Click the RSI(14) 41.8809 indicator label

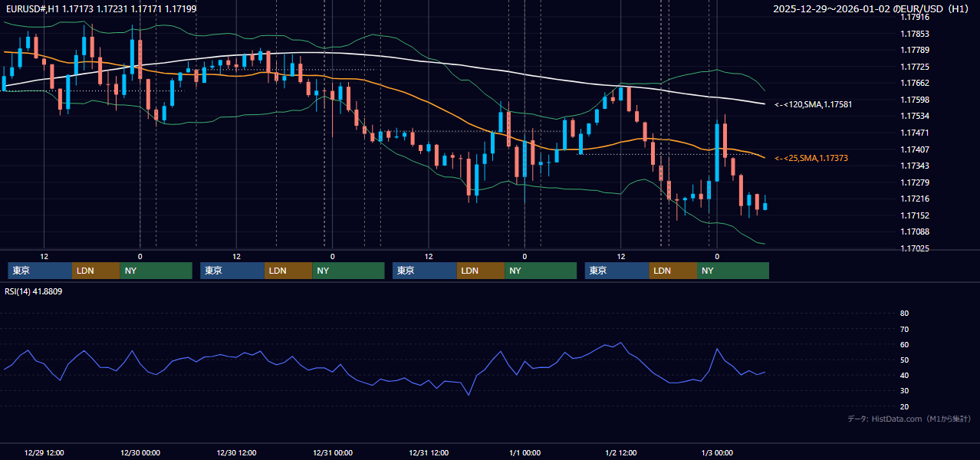34,291
